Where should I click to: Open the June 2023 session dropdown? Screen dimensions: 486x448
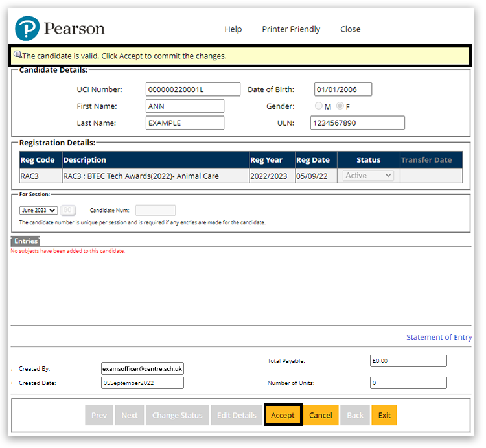click(x=39, y=211)
